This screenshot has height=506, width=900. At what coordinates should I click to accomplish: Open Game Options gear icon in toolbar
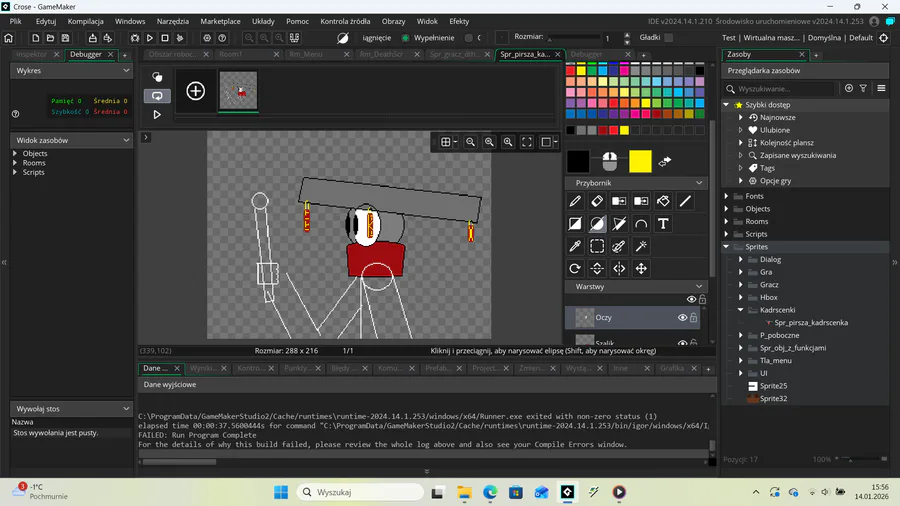[207, 38]
